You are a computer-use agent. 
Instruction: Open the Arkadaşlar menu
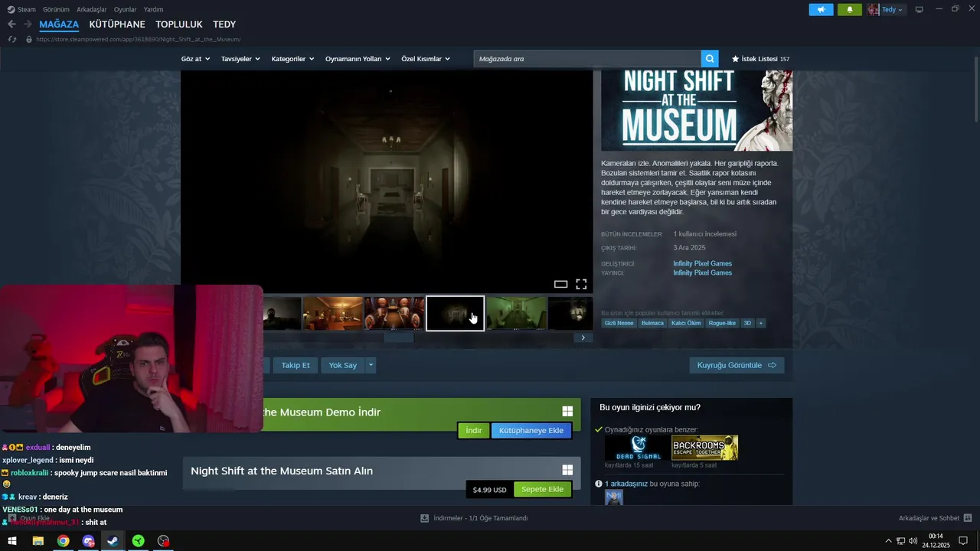pyautogui.click(x=92, y=9)
